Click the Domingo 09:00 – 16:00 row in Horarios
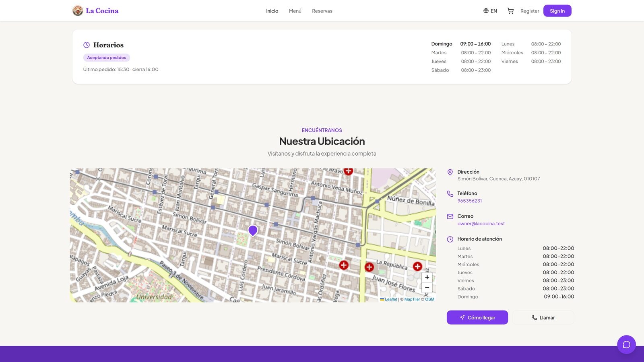This screenshot has height=362, width=644. [461, 44]
